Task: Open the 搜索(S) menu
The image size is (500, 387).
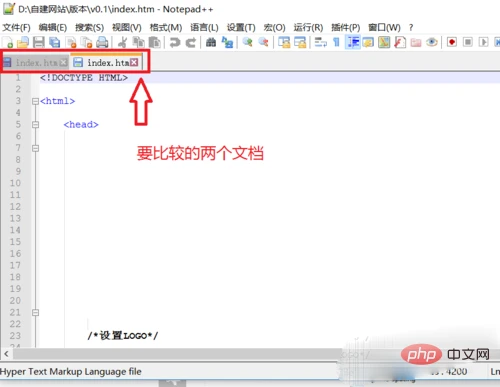Action: [89, 27]
